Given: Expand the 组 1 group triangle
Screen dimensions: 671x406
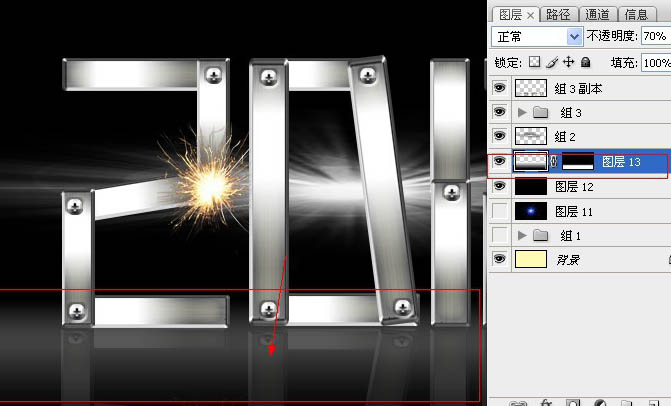Looking at the screenshot, I should tap(522, 235).
